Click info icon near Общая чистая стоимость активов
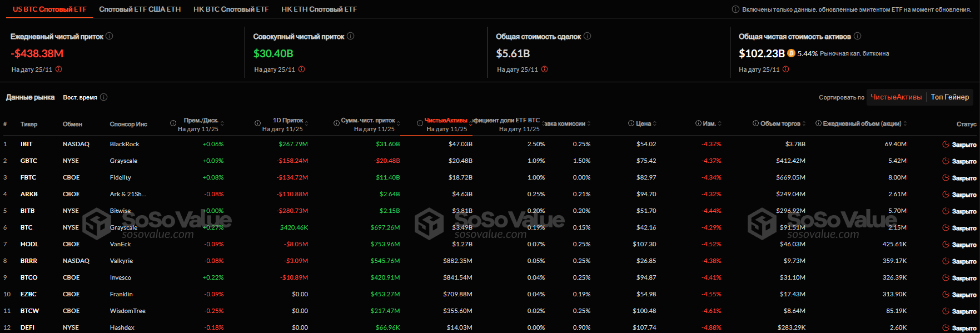The height and width of the screenshot is (333, 980). coord(858,36)
